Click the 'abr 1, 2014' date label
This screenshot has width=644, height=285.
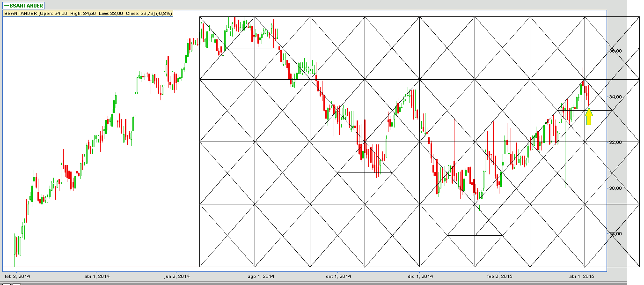point(97,277)
